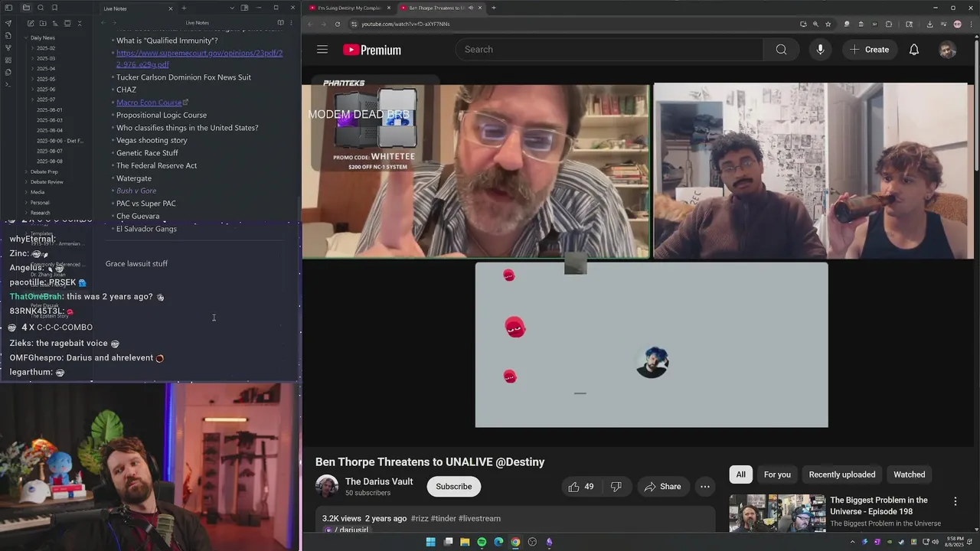Expand the 2025-05 folder
980x551 pixels.
coord(44,79)
